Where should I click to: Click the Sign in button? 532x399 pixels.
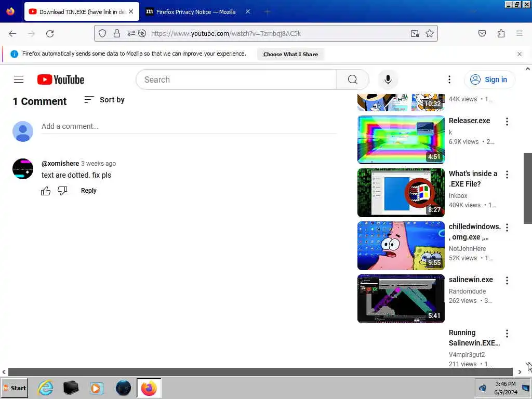click(x=489, y=79)
